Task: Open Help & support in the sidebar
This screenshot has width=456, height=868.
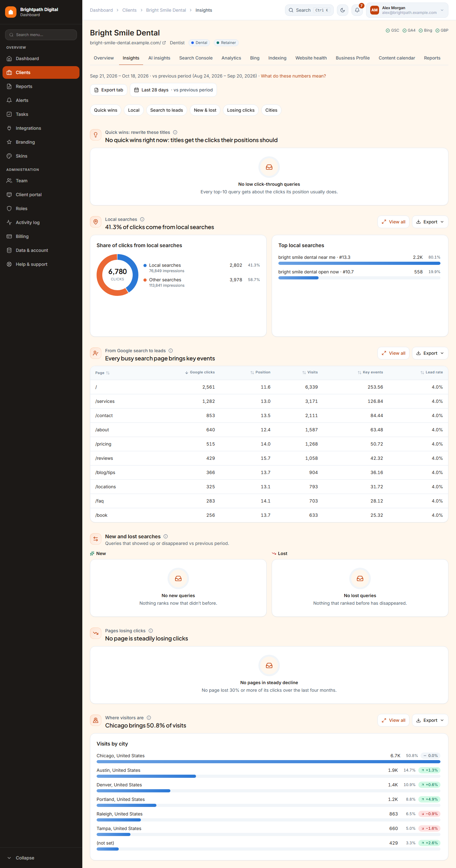Action: [41, 264]
